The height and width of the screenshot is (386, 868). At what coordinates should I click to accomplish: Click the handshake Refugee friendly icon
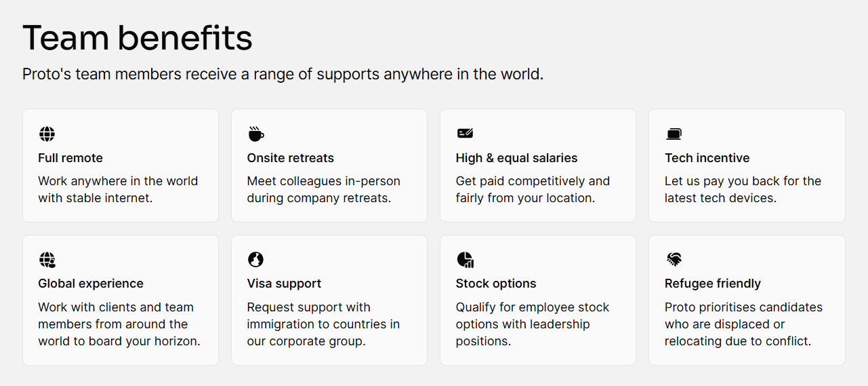click(x=674, y=259)
